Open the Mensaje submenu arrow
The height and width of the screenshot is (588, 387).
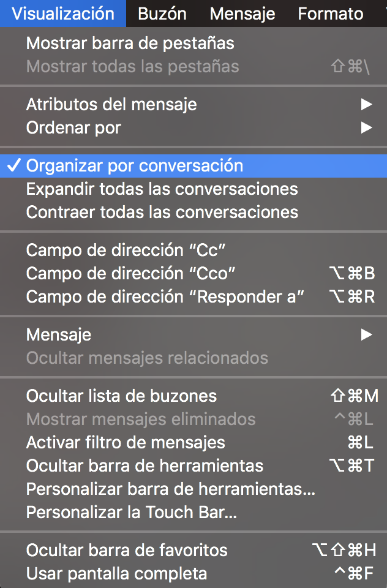coord(366,334)
